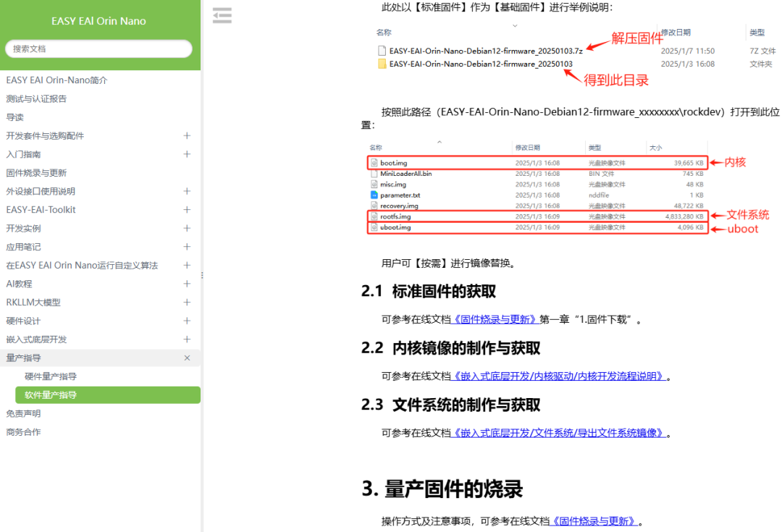Open 测试与认证报告 in sidebar
The width and height of the screenshot is (782, 532).
tap(36, 98)
